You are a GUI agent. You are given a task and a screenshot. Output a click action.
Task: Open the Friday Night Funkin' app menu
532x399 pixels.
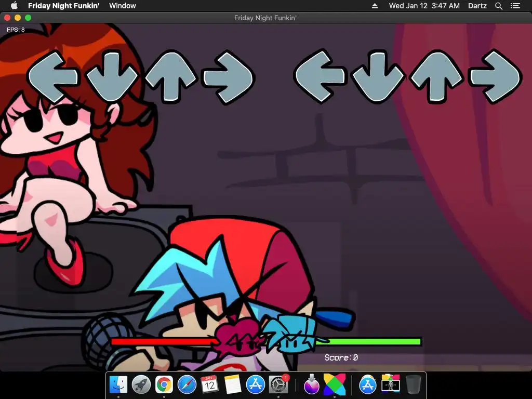(x=63, y=6)
